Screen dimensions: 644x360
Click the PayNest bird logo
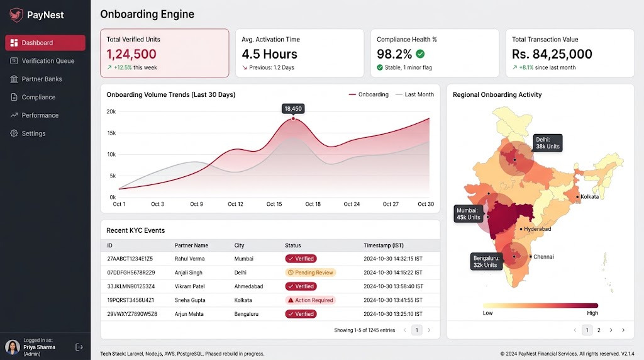(16, 15)
